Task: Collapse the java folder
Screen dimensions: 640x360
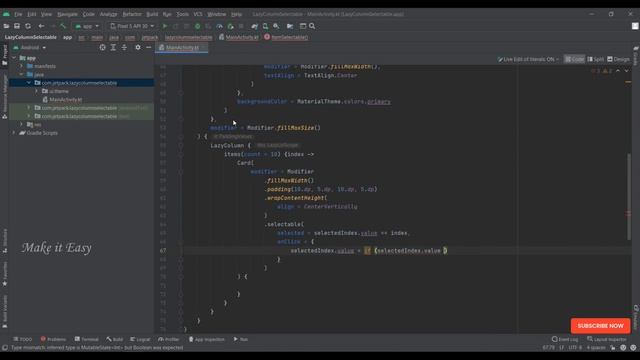Action: [x=22, y=75]
